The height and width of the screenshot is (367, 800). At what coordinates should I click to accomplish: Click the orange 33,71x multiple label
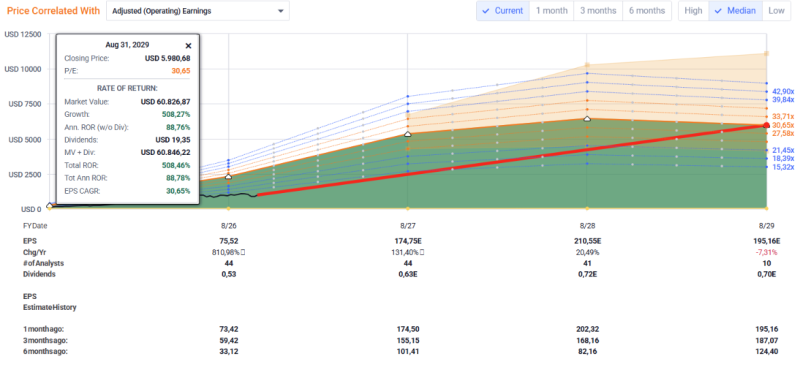(783, 117)
